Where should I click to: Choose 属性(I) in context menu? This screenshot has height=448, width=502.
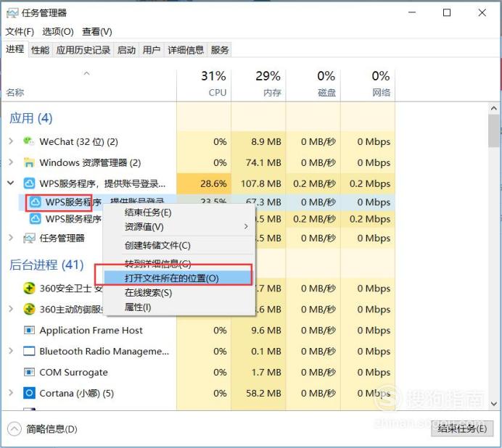(x=179, y=307)
